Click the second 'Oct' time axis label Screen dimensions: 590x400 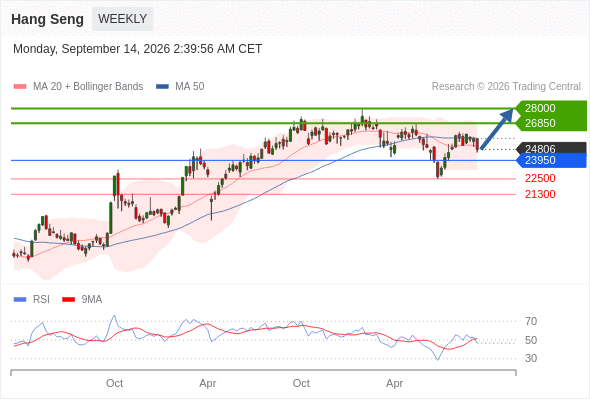301,383
